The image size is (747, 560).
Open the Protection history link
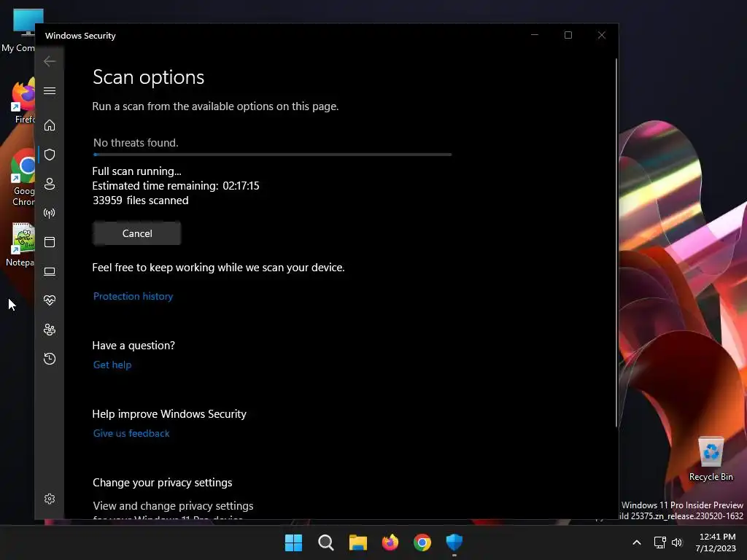click(133, 296)
